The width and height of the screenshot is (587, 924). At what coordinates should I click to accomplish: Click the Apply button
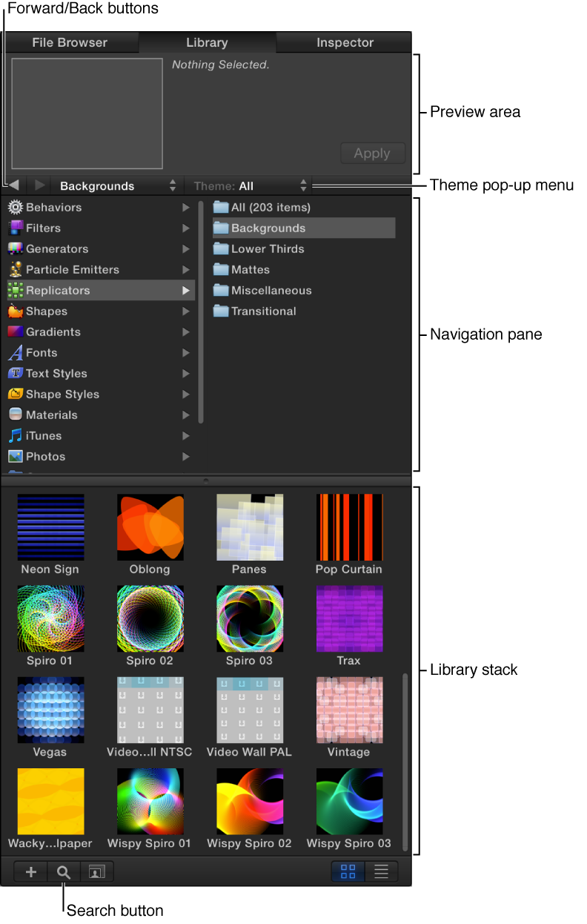(x=372, y=154)
